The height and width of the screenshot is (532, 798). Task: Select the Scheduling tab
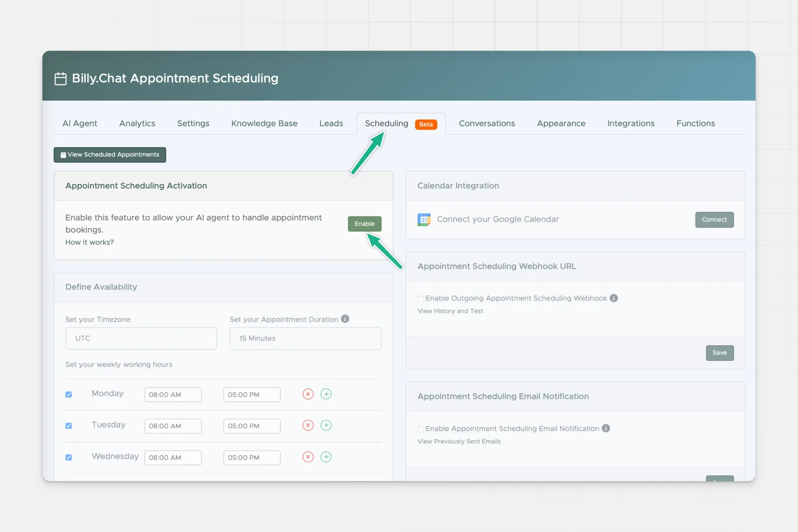[x=401, y=124]
